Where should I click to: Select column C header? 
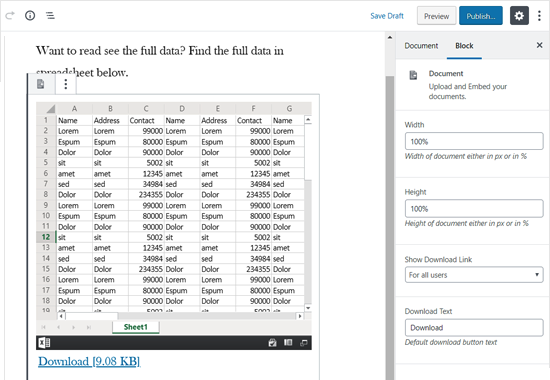[146, 108]
